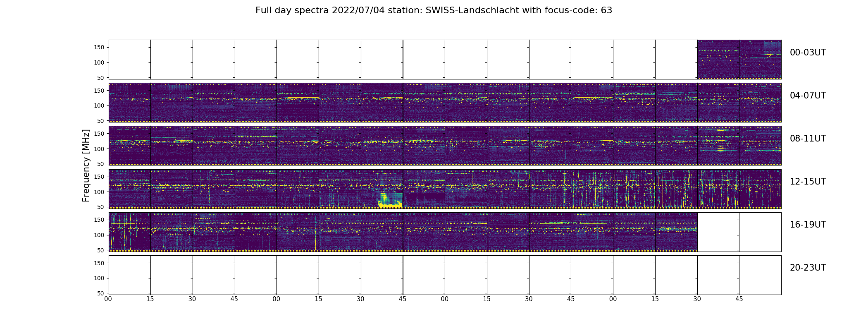Select the 04-07UT row label
Image resolution: width=868 pixels, height=331 pixels.
pyautogui.click(x=808, y=96)
